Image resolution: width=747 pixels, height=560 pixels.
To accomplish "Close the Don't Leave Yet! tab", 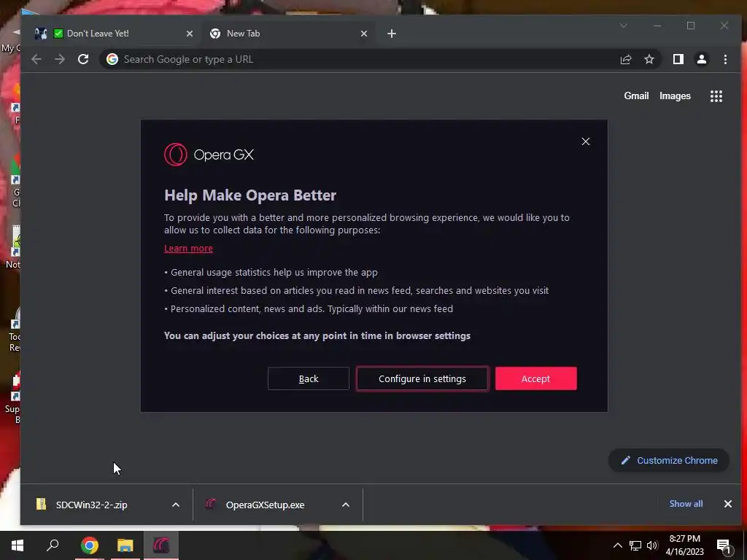I will (x=190, y=34).
